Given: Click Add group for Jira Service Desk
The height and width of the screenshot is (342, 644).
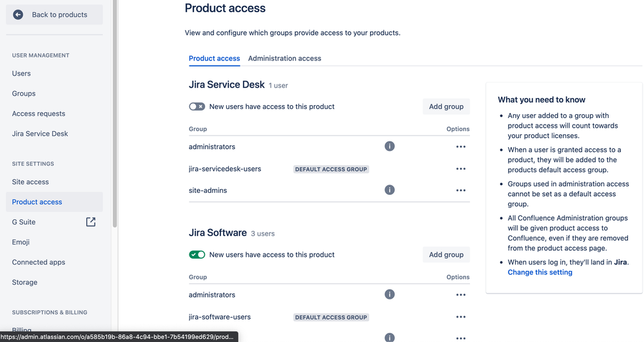Looking at the screenshot, I should point(446,106).
